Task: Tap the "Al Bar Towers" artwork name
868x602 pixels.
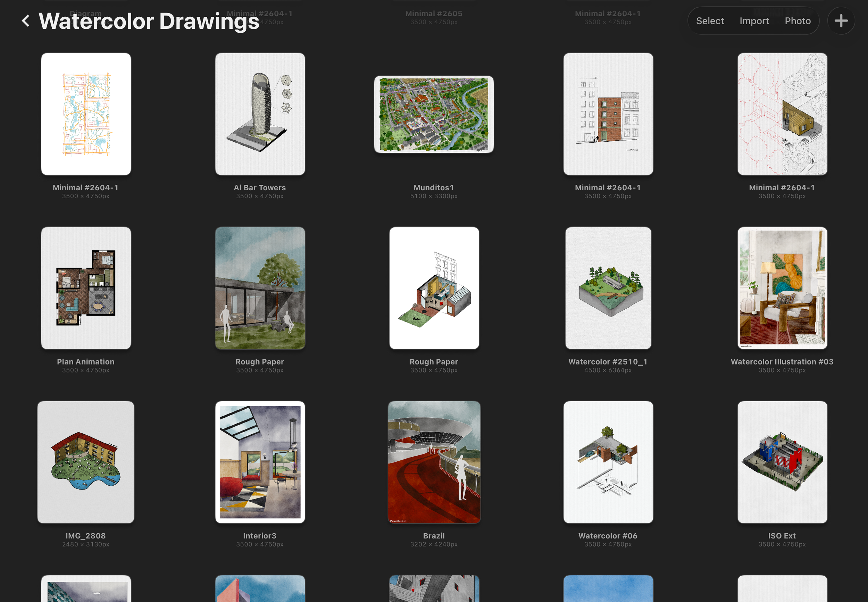Action: [260, 187]
